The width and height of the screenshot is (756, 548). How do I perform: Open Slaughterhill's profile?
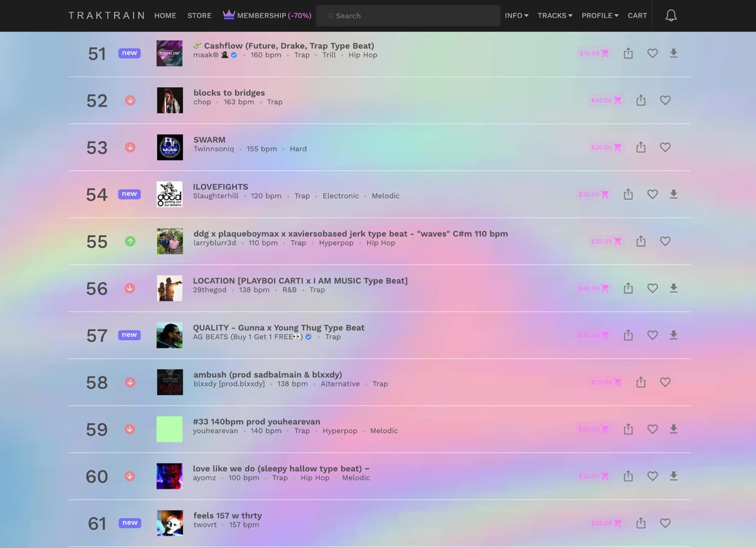click(x=216, y=196)
